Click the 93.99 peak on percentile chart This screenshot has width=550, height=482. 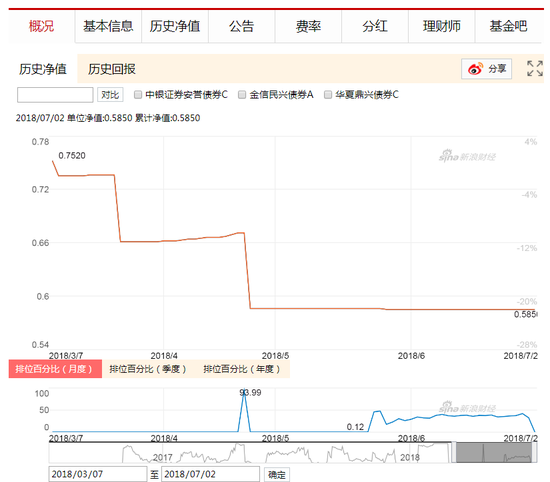tap(250, 393)
